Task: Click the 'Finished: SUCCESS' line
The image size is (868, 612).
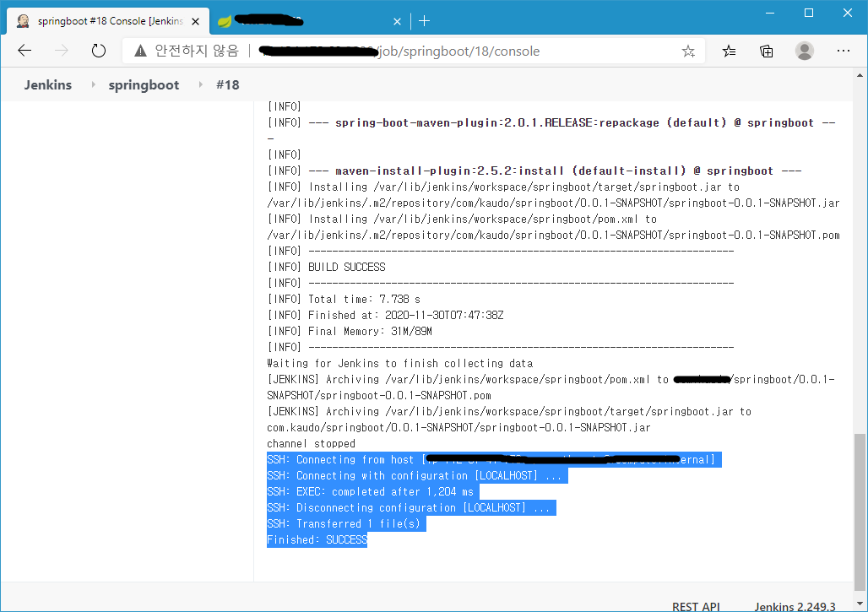Action: 317,539
